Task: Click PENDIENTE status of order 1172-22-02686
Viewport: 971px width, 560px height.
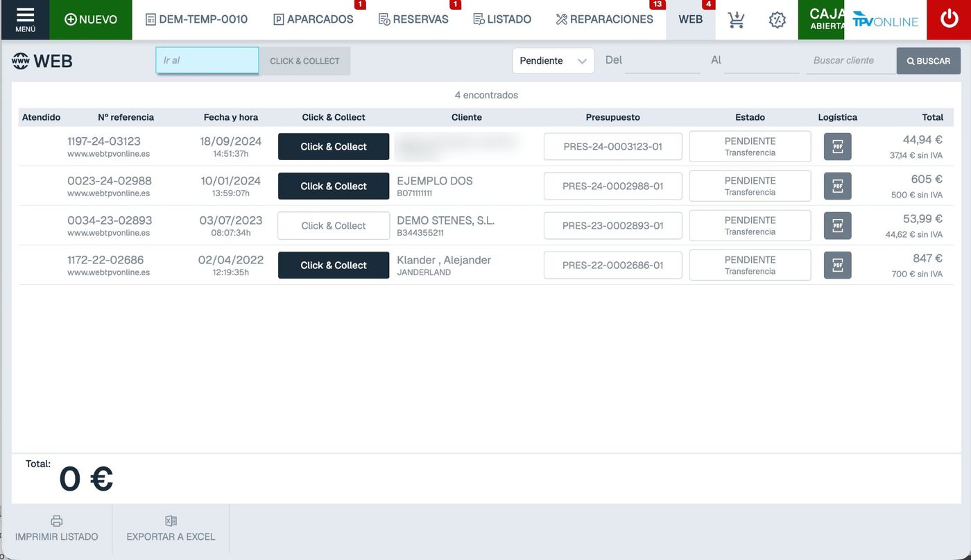Action: coord(750,265)
